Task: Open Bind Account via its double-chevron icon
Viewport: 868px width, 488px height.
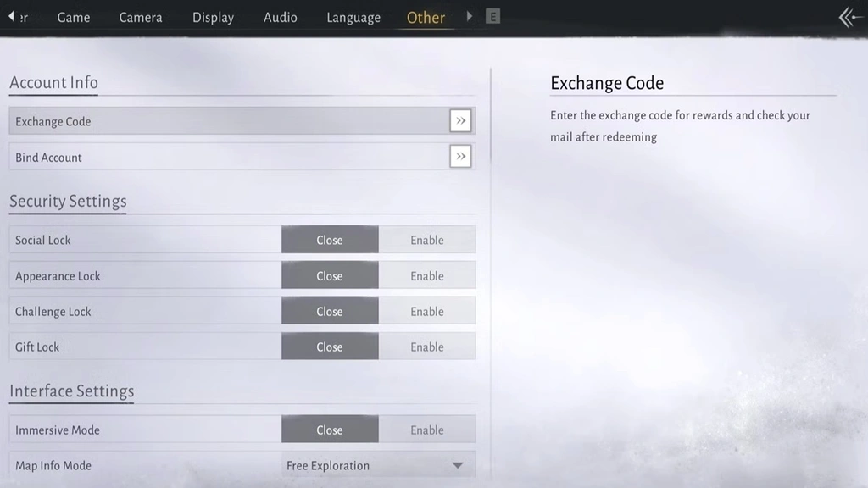Action: click(x=460, y=156)
